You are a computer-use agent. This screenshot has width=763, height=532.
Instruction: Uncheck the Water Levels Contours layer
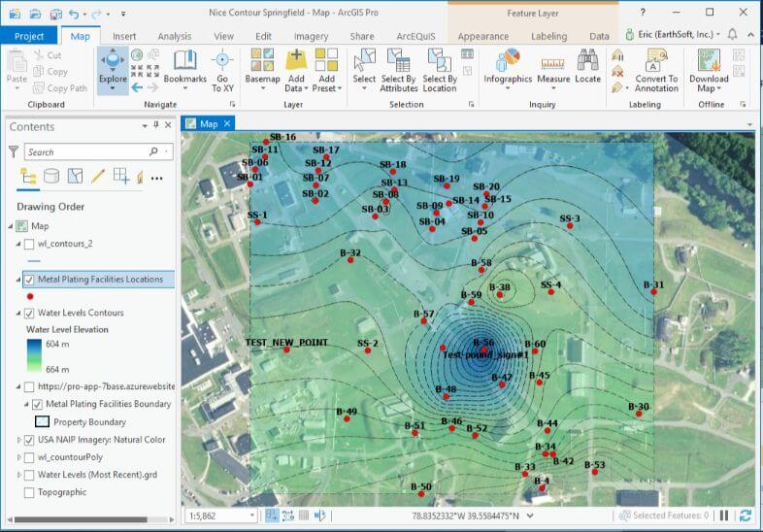tap(29, 313)
